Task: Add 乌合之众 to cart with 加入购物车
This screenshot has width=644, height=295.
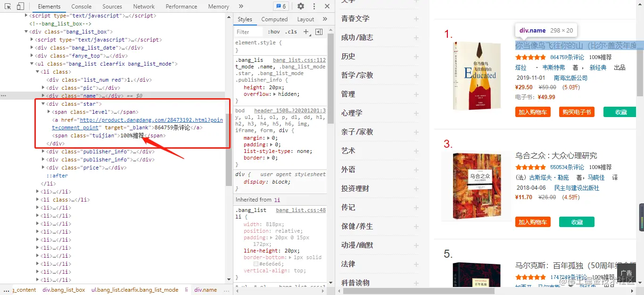Action: (533, 222)
